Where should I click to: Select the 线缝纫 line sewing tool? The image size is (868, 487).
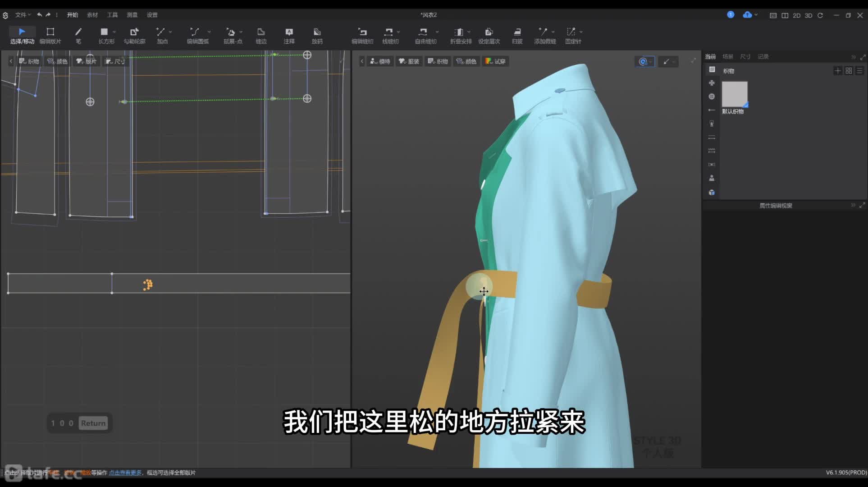390,36
